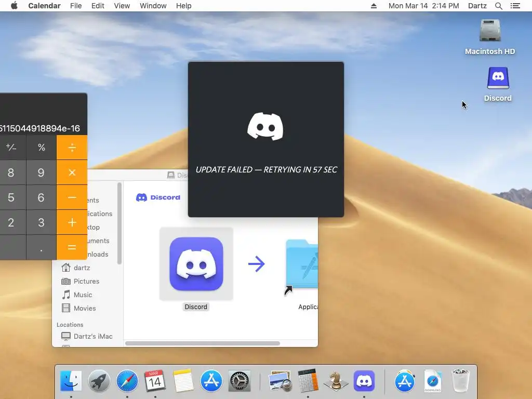This screenshot has height=399, width=532.
Task: Click the UPDATE FAILED retrying message
Action: click(267, 170)
